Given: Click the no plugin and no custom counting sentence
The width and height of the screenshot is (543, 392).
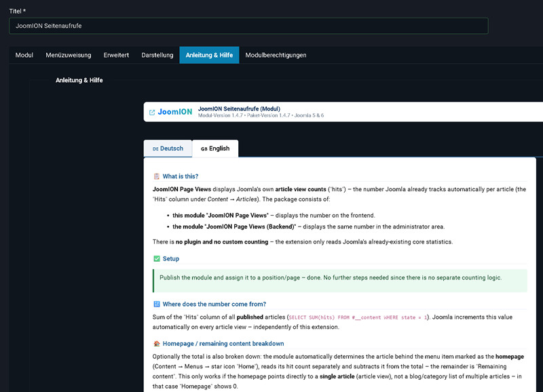Looking at the screenshot, I should [x=303, y=242].
